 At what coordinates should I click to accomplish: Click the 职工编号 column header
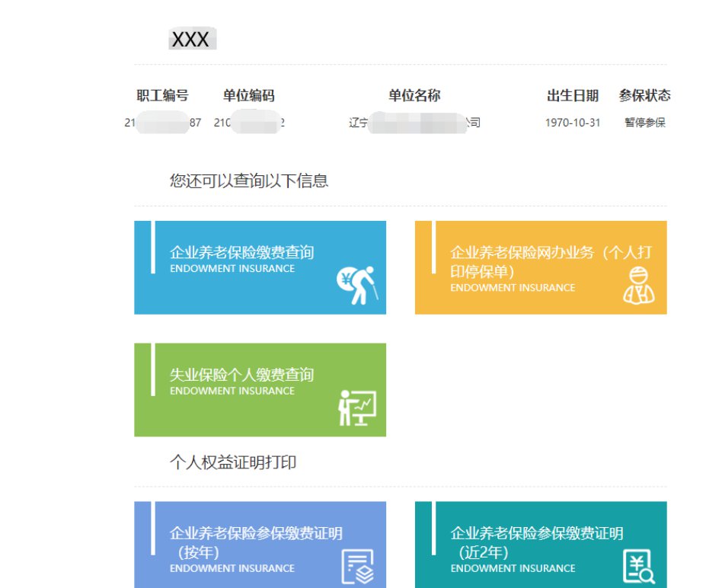coord(162,96)
